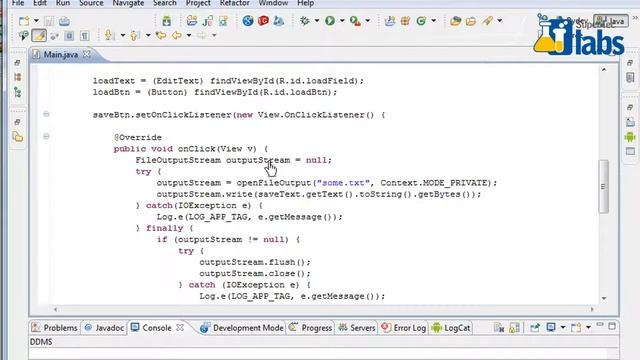The height and width of the screenshot is (360, 640).
Task: Click the Android robot icon in right sidebar
Action: tap(630, 137)
